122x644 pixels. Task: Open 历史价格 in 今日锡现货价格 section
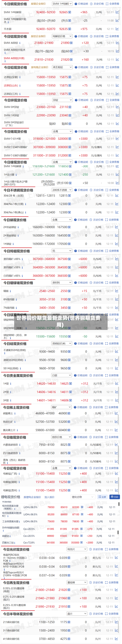(x=97, y=131)
